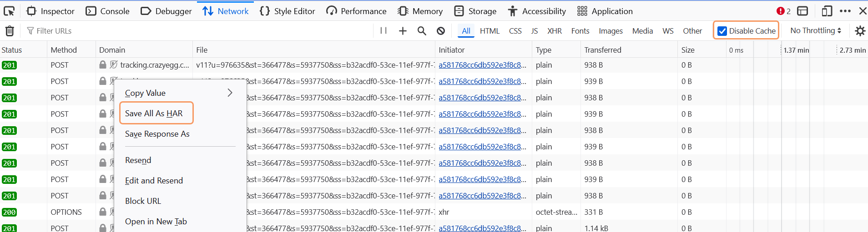
Task: Filter requests by XHR
Action: click(554, 31)
